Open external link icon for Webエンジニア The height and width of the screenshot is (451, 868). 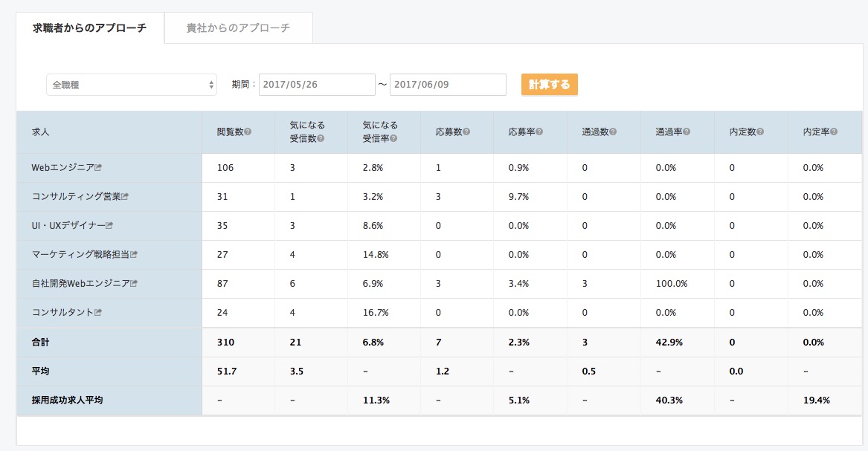pyautogui.click(x=98, y=167)
